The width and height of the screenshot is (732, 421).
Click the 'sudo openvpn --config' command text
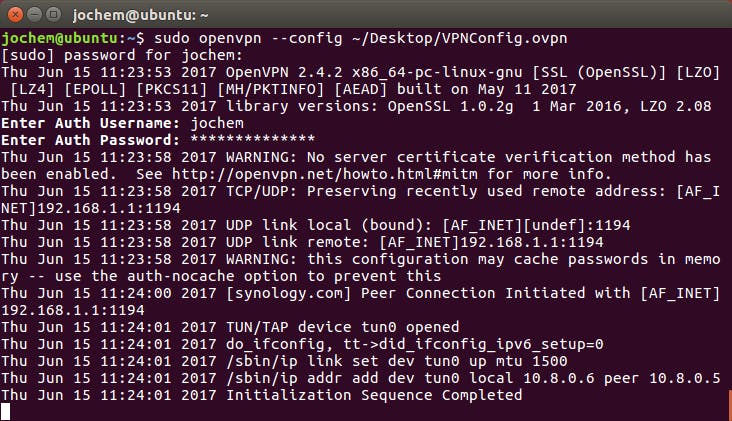pyautogui.click(x=213, y=38)
